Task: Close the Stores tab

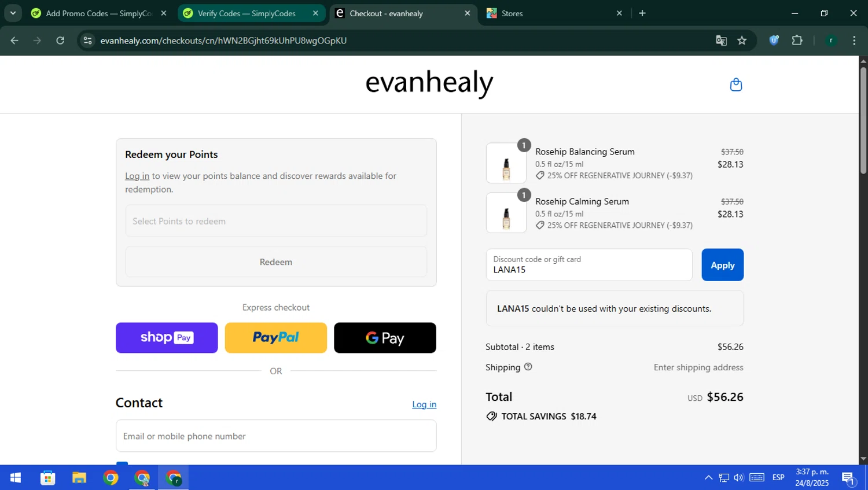Action: pyautogui.click(x=619, y=13)
